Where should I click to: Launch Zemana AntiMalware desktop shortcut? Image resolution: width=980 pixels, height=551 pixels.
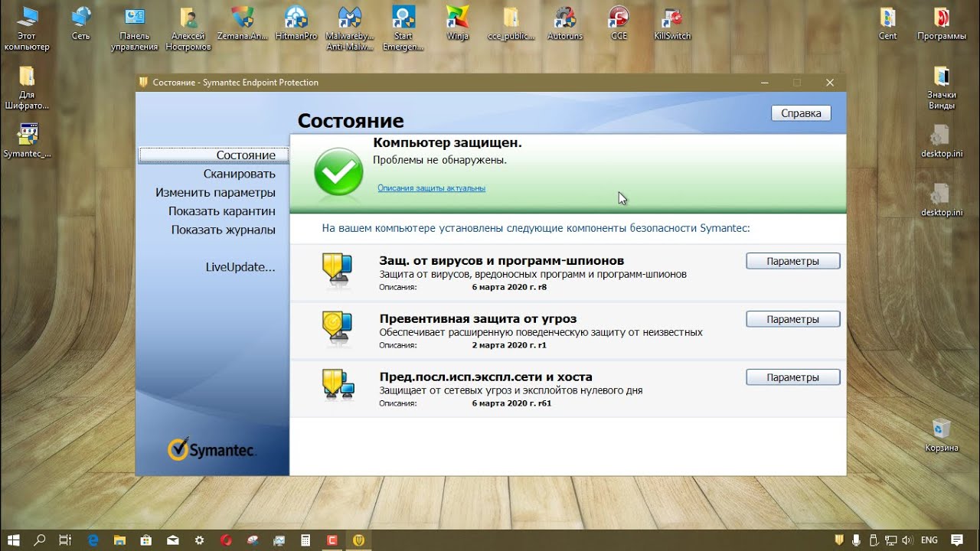(x=242, y=23)
